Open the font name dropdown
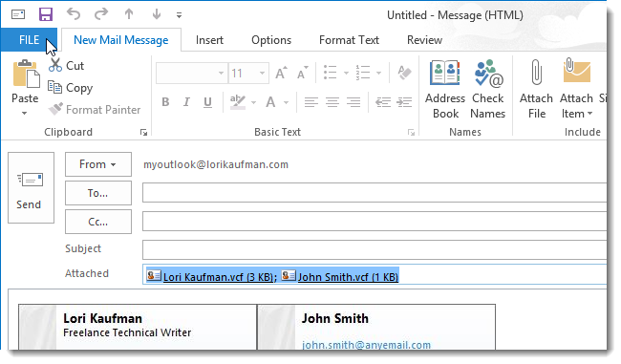This screenshot has height=364, width=621. point(221,74)
